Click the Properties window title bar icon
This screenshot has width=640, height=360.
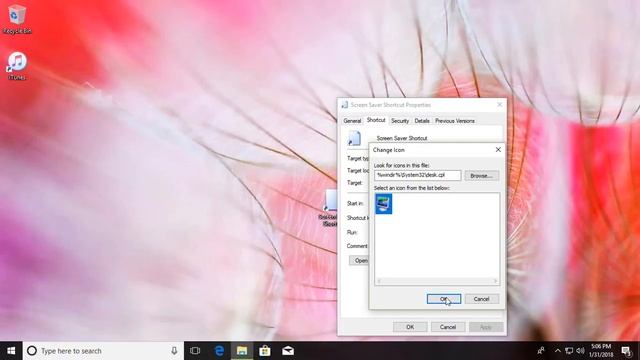pos(344,105)
